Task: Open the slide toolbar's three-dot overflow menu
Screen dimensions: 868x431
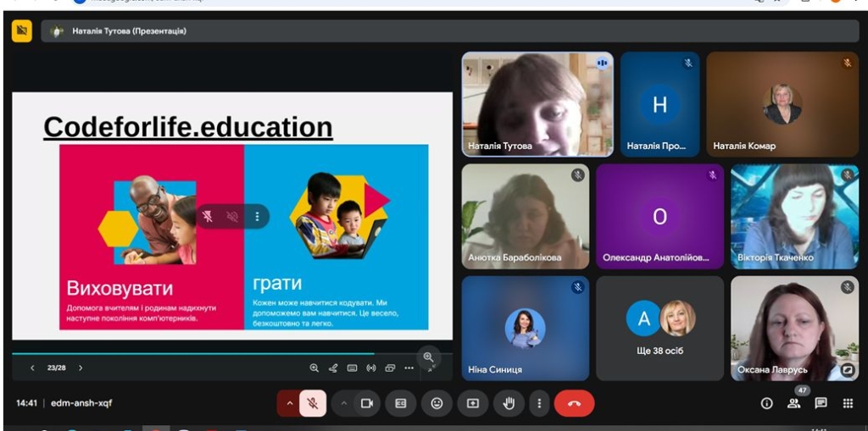Action: pos(409,367)
